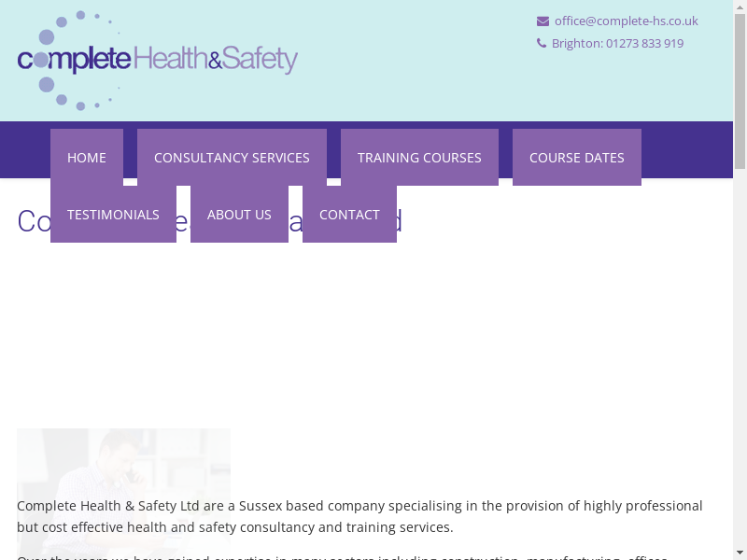Viewport: 747px width, 560px height.
Task: Click the Brighton 01273 833 919 phone link
Action: tap(617, 44)
